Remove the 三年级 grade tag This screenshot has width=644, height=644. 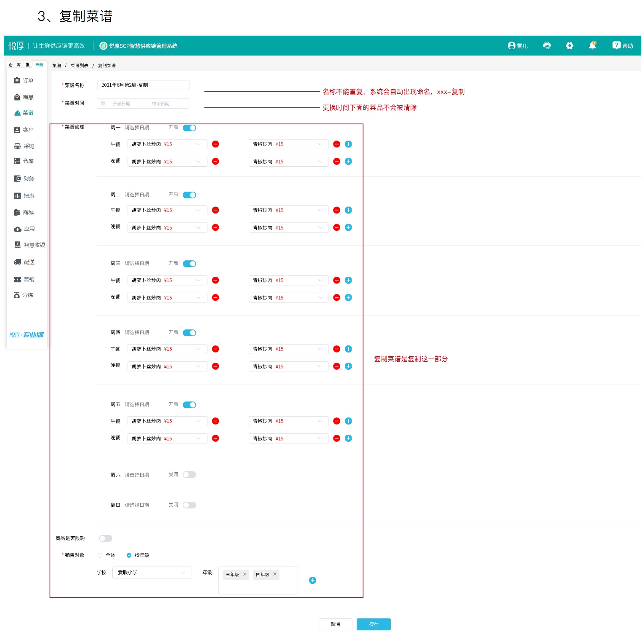(245, 574)
